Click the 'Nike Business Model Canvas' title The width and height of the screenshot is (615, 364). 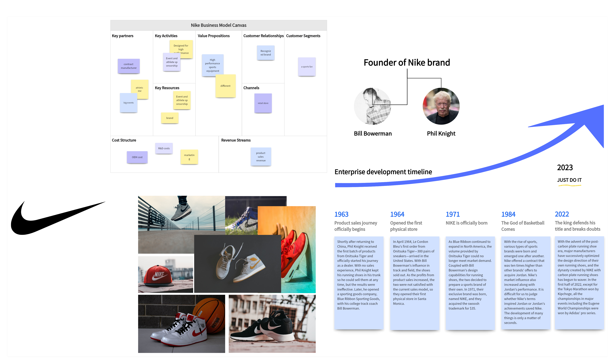click(x=219, y=25)
